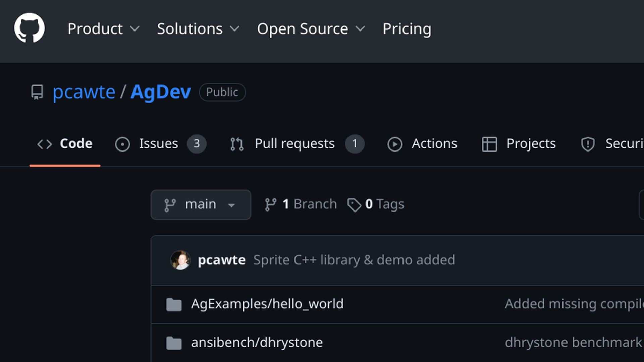Click the Actions play-circle icon

tap(395, 144)
